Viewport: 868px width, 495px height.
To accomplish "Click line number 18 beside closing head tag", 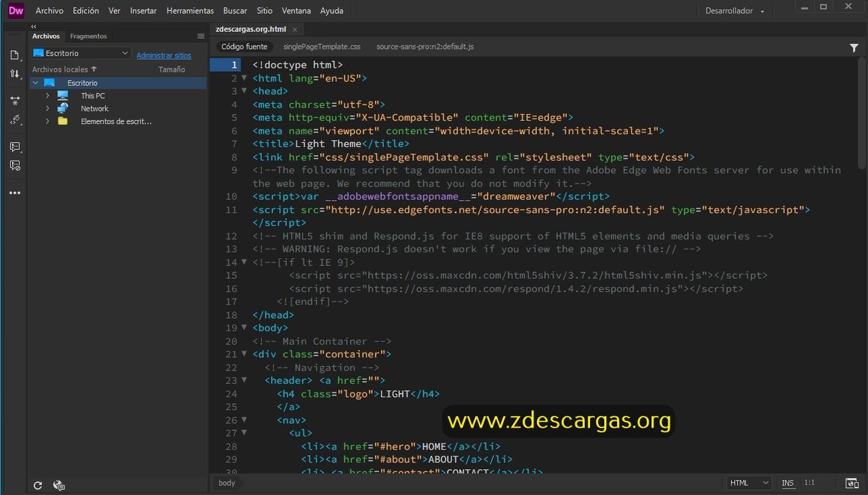I will [x=231, y=315].
